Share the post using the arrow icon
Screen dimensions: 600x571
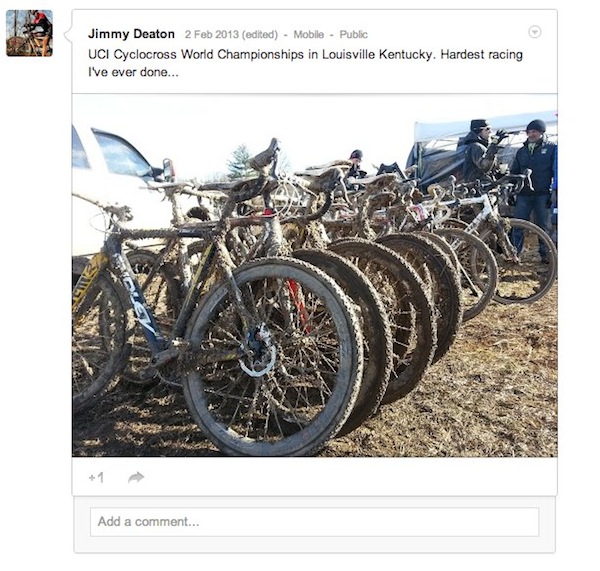click(136, 477)
